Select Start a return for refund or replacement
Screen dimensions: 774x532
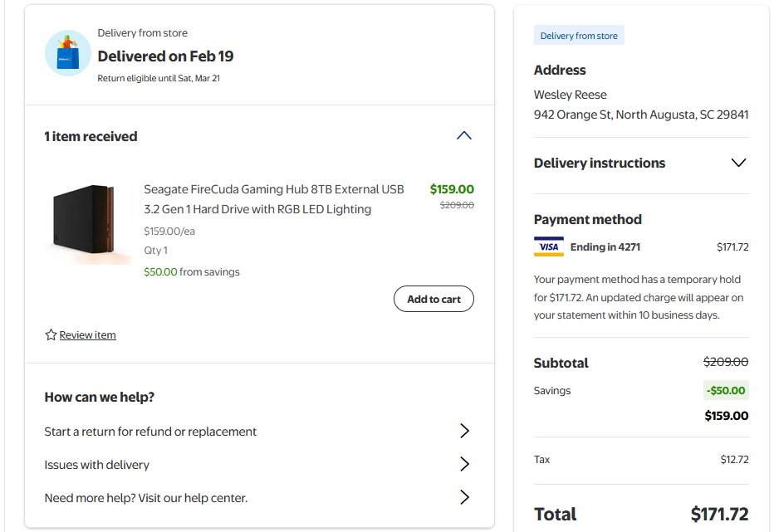point(150,432)
